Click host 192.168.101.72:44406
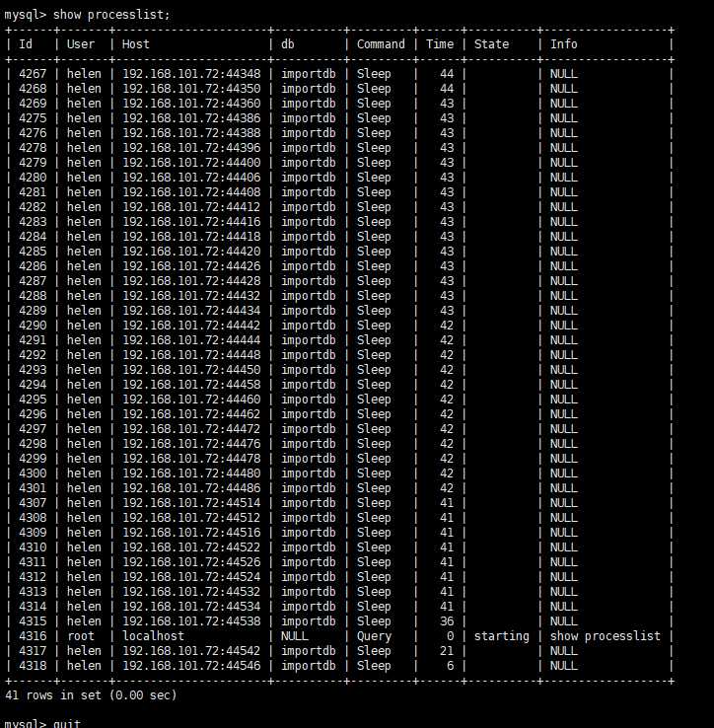The image size is (714, 728). pyautogui.click(x=191, y=178)
